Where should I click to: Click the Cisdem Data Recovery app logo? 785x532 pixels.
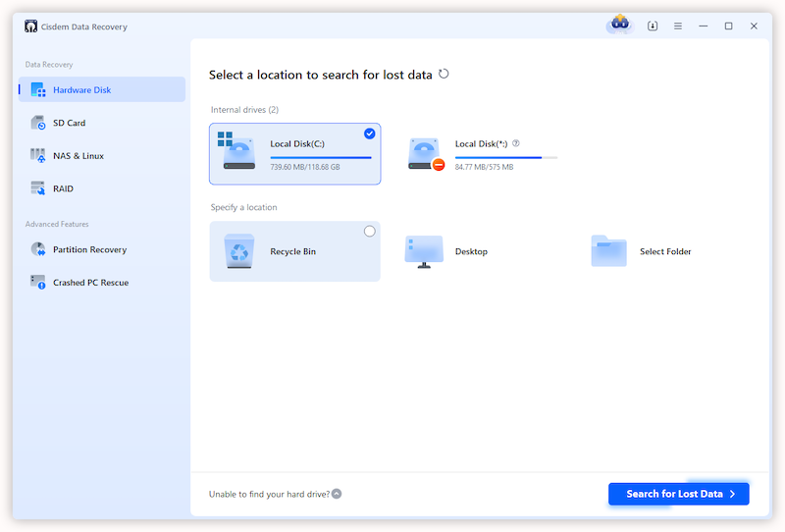[31, 27]
